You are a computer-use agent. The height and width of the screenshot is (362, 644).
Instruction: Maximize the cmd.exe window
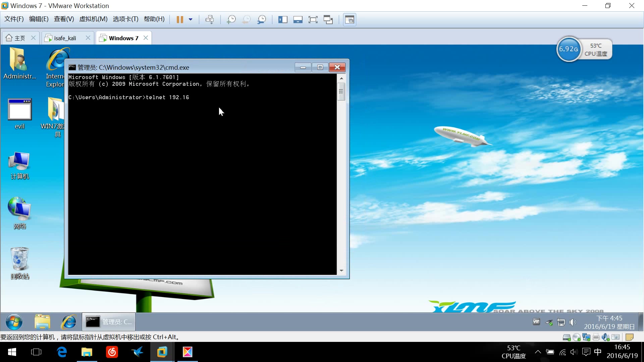(x=320, y=67)
